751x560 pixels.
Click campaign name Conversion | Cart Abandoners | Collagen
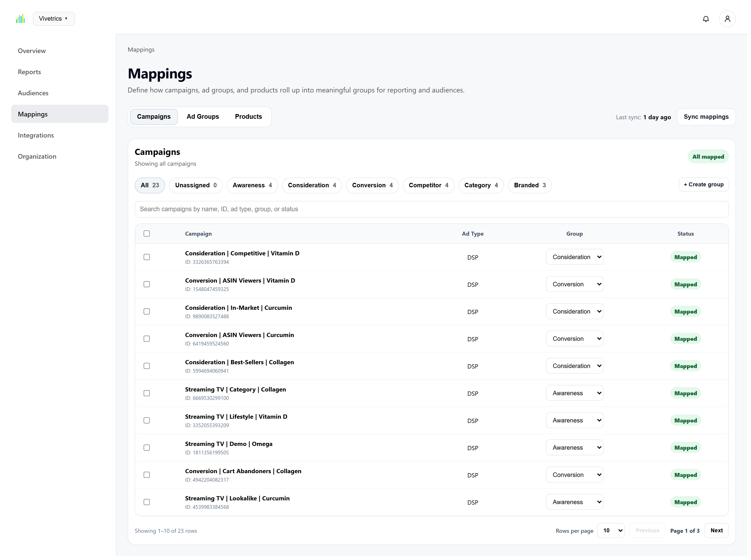243,471
